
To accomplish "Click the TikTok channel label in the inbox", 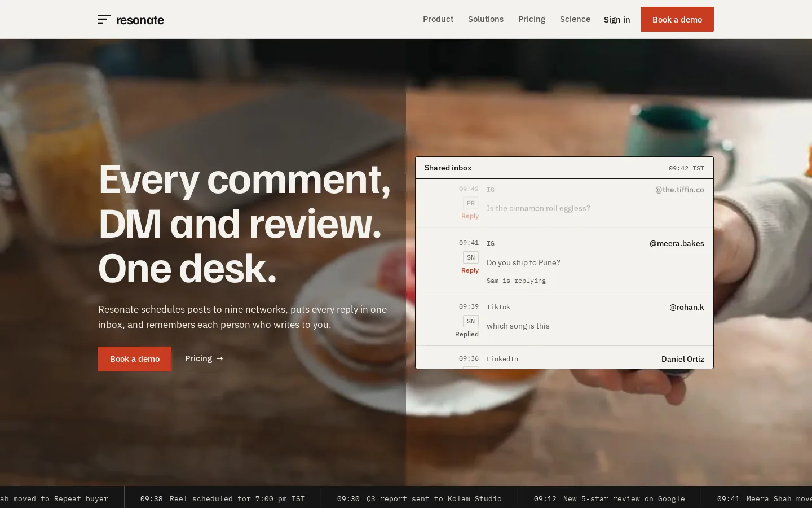I will point(498,307).
